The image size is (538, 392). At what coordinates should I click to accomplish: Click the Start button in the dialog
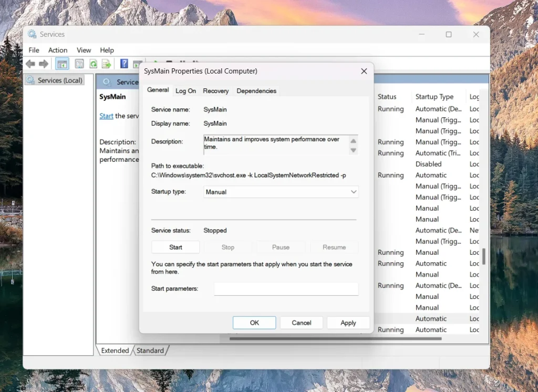click(175, 247)
